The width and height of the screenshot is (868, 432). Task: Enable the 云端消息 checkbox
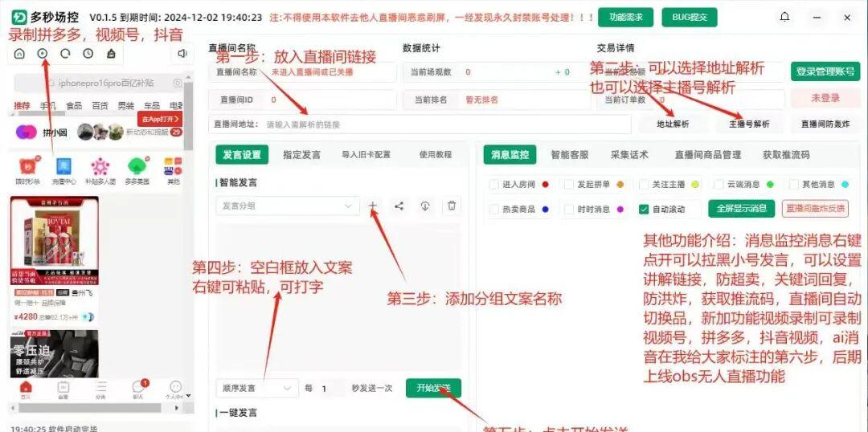pyautogui.click(x=718, y=184)
